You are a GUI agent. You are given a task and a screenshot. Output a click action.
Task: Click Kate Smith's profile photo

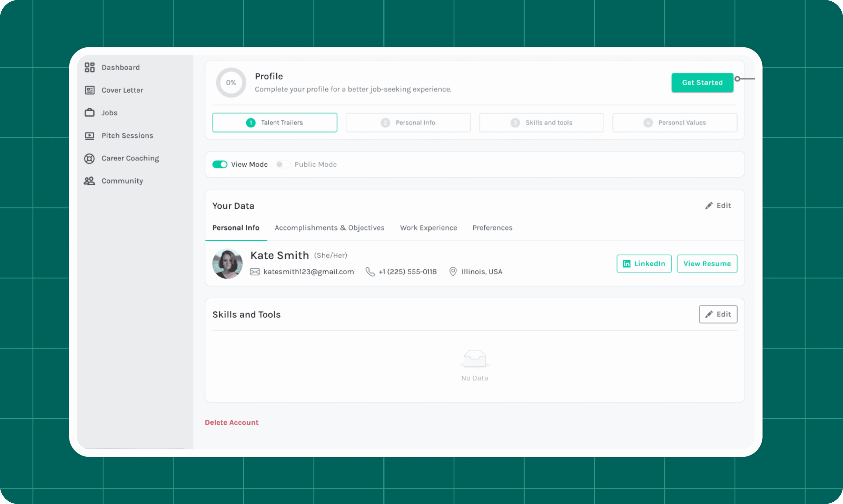[227, 264]
